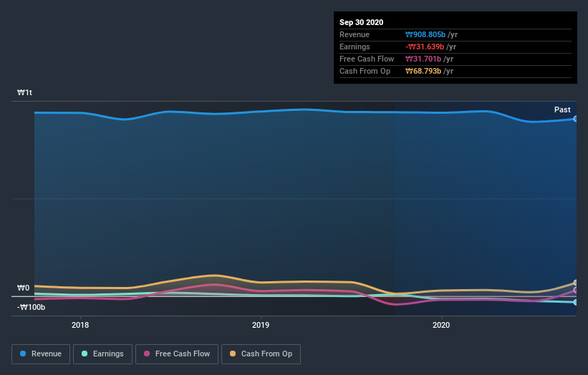Screen dimensions: 588x375
Task: Click the 2020 x-axis label
Action: coord(441,325)
